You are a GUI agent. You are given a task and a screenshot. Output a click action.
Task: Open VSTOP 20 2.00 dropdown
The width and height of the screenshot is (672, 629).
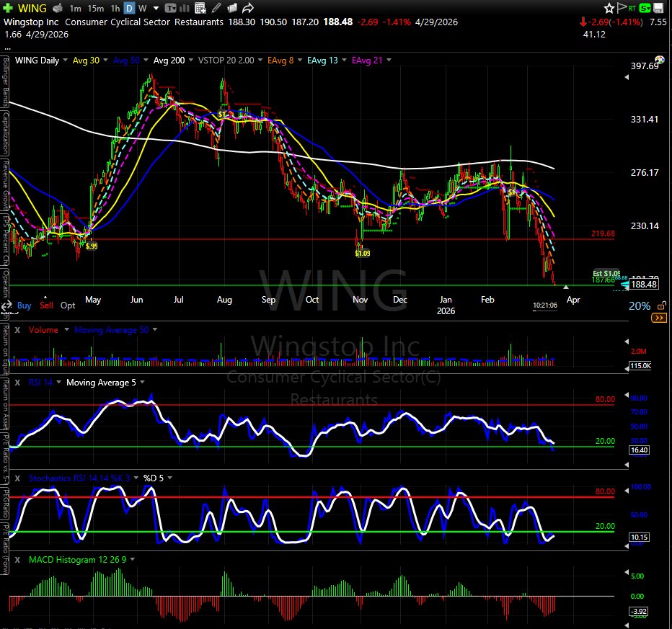(260, 60)
